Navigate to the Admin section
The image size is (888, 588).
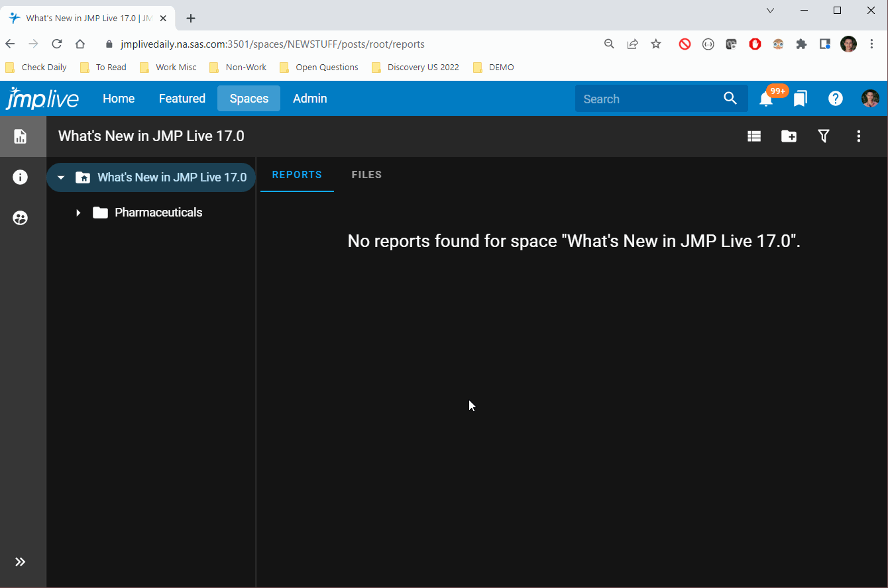[x=309, y=98]
